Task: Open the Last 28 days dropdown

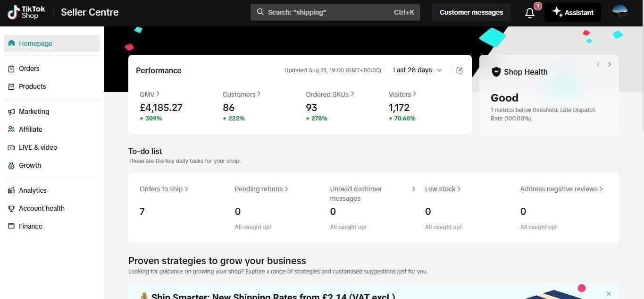Action: pyautogui.click(x=417, y=70)
